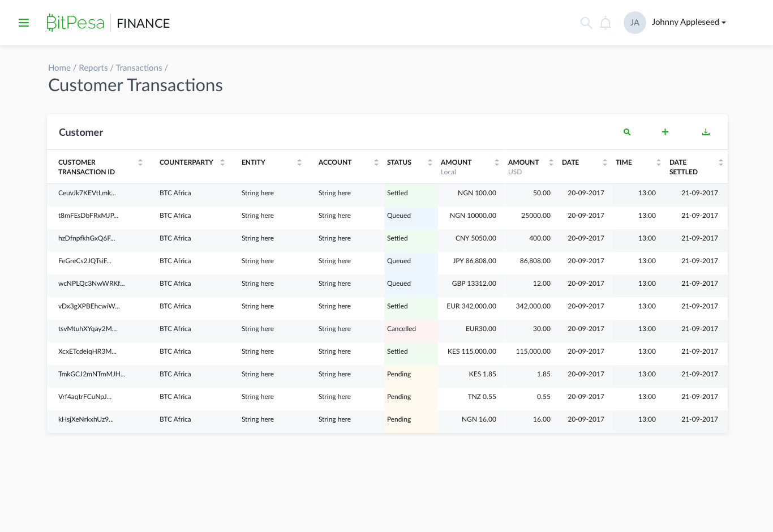Image resolution: width=773 pixels, height=532 pixels.
Task: Sort by Date column
Action: (x=605, y=162)
